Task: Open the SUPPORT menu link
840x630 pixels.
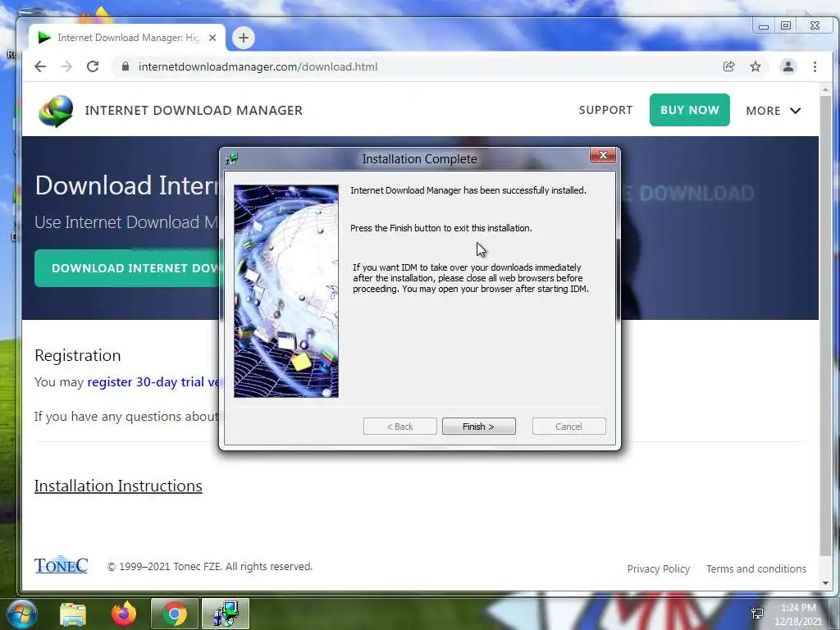Action: [605, 110]
